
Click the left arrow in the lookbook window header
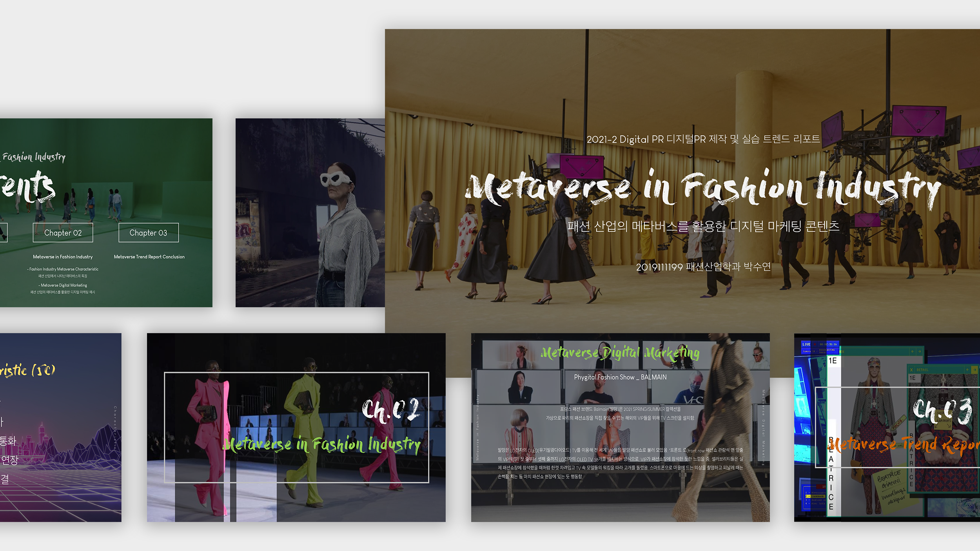click(913, 352)
